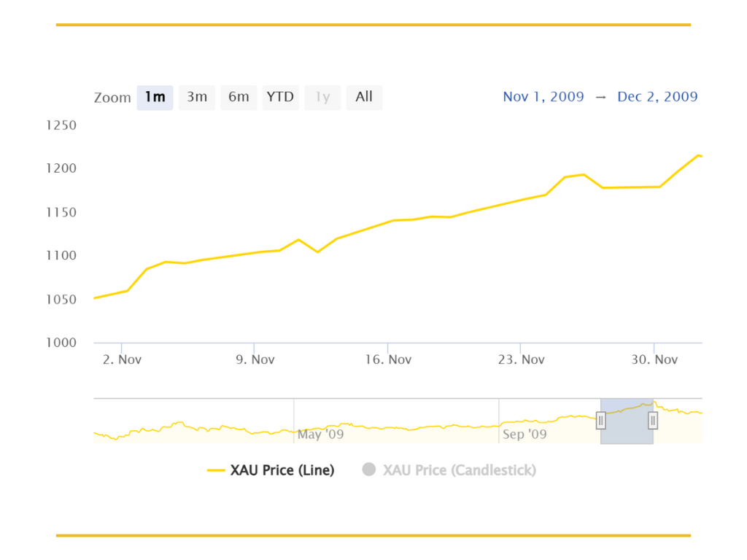Viewport: 747px width, 560px height.
Task: Click the yellow line legend marker
Action: (x=216, y=470)
